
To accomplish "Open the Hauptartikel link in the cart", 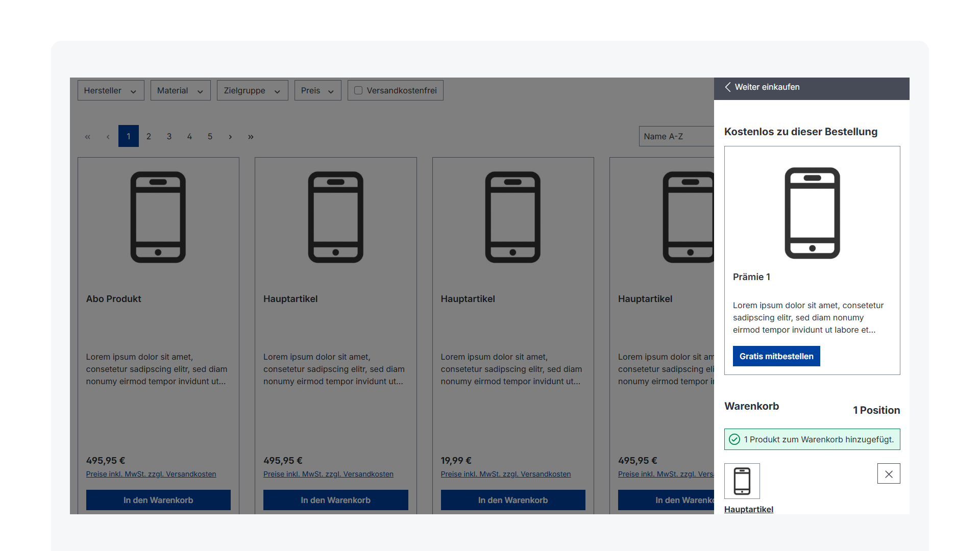I will 748,509.
